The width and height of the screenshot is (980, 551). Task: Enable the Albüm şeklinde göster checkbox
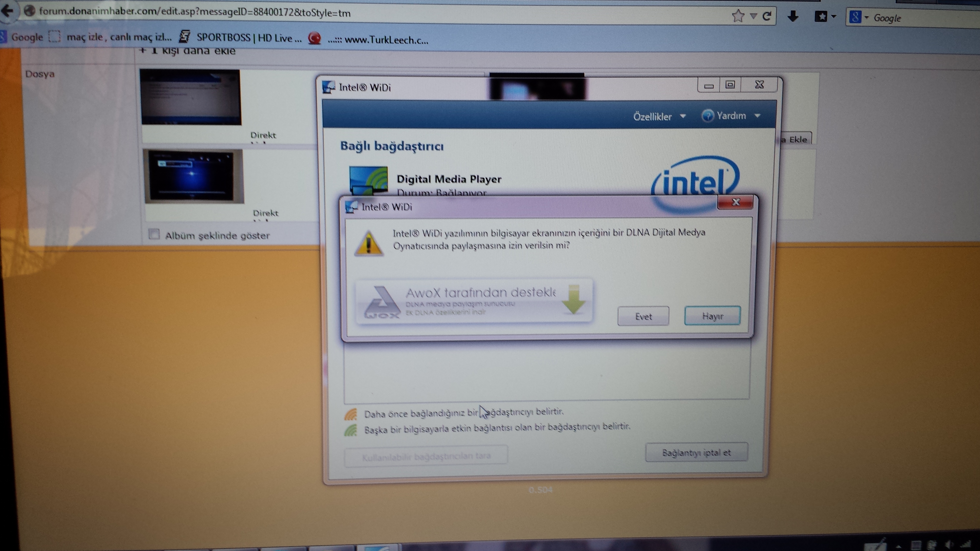point(154,234)
